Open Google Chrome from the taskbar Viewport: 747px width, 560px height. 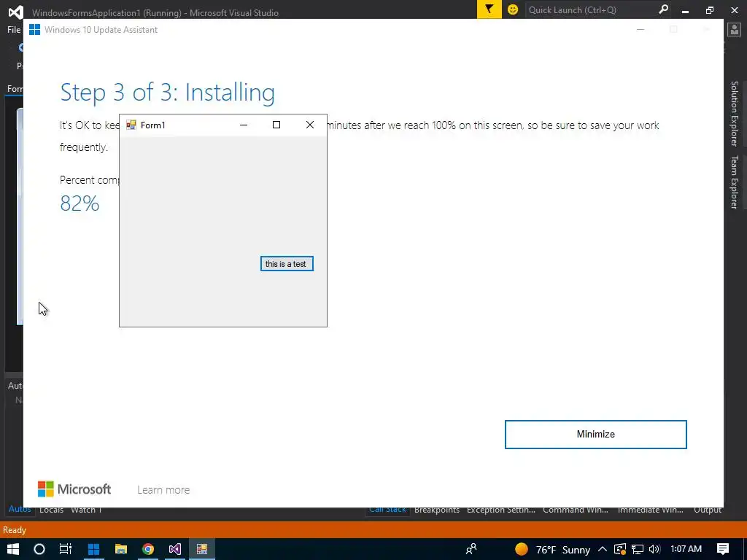tap(148, 549)
